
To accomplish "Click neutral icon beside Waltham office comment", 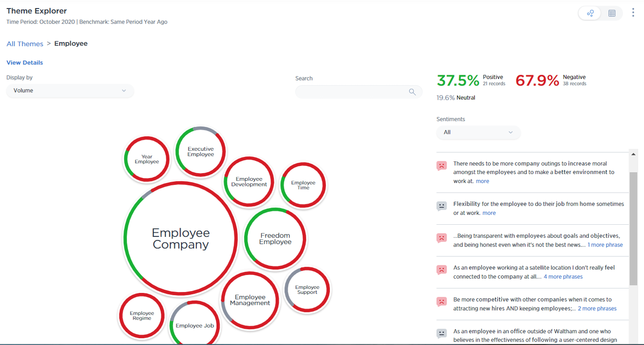I will (441, 334).
